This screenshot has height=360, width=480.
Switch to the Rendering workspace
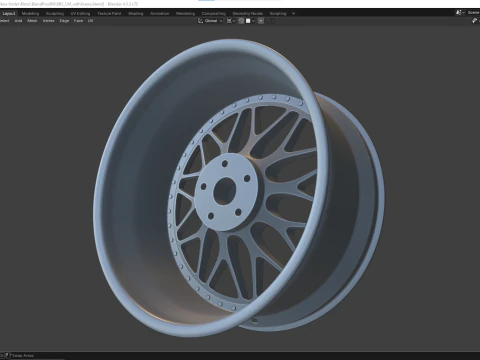click(185, 14)
